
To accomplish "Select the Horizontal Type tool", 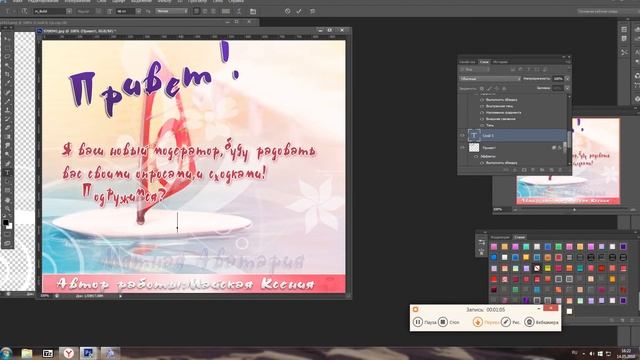I will [7, 172].
